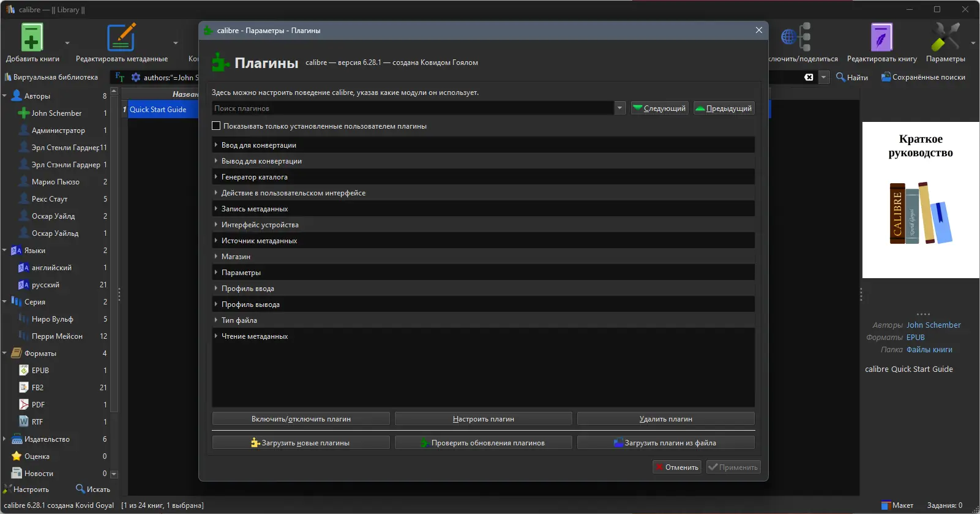Expand the 'Профиль вывода' plugin group

216,304
